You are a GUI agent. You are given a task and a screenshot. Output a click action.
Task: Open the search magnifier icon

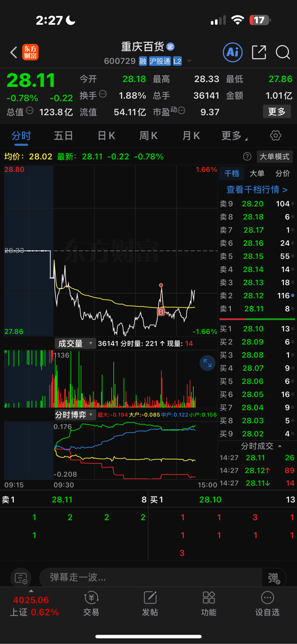(283, 52)
